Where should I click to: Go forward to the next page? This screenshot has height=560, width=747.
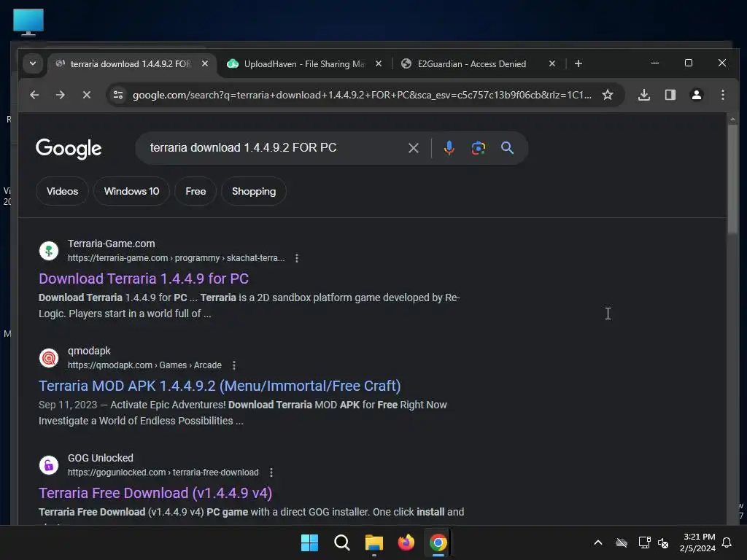(60, 95)
